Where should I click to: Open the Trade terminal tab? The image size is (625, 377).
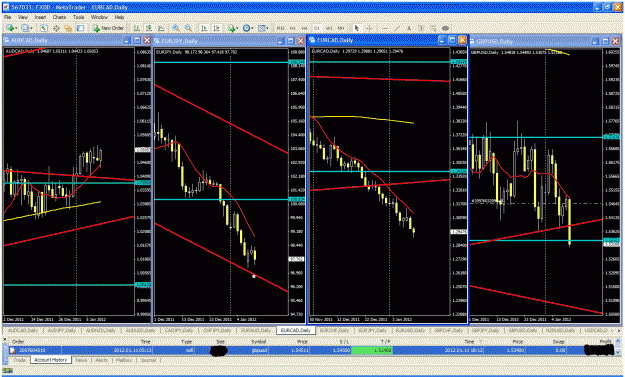coord(20,360)
